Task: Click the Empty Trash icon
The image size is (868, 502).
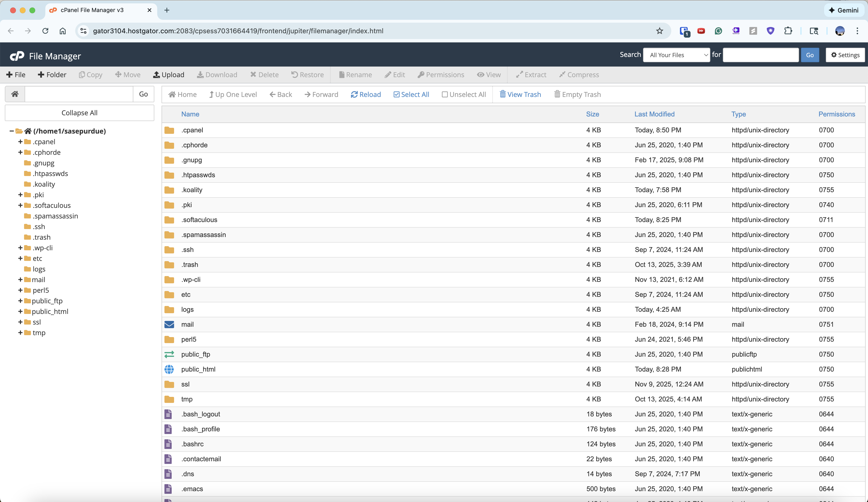Action: [x=577, y=94]
